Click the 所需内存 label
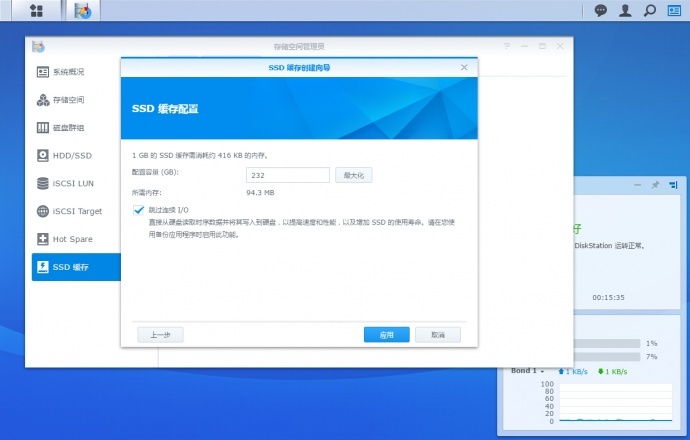This screenshot has width=690, height=440. (x=147, y=193)
